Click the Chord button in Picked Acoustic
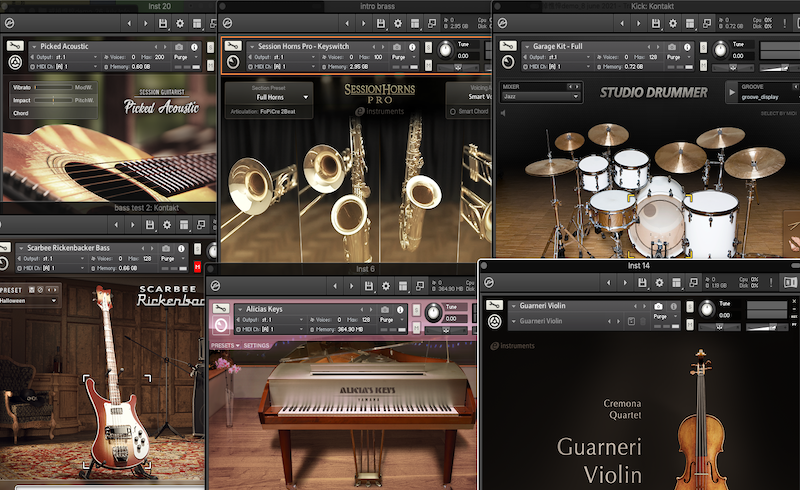The height and width of the screenshot is (490, 800). click(x=22, y=113)
